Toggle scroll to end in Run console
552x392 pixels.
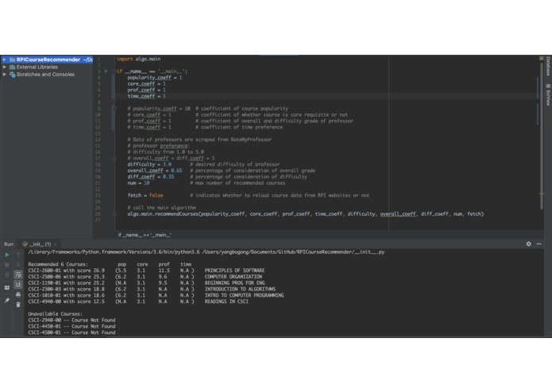[18, 284]
